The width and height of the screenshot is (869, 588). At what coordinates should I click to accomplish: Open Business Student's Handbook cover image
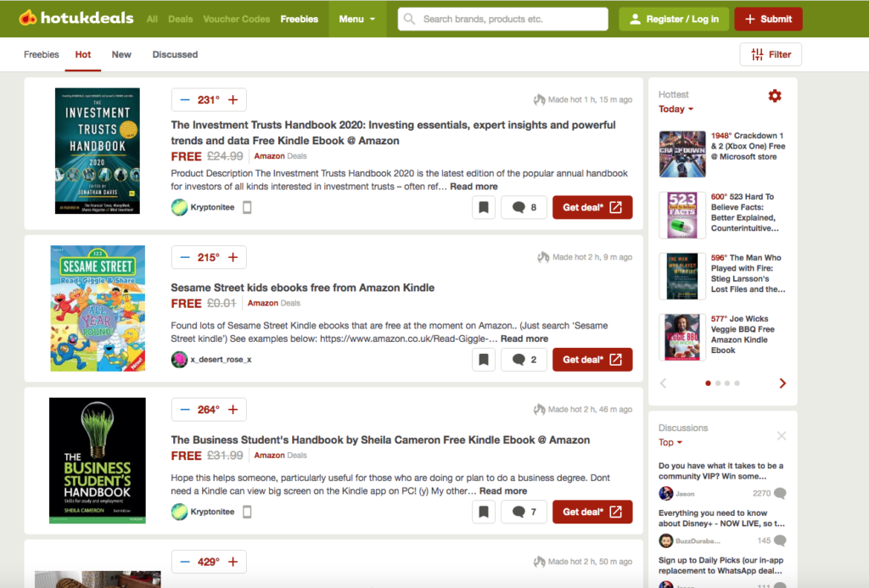[x=98, y=461]
